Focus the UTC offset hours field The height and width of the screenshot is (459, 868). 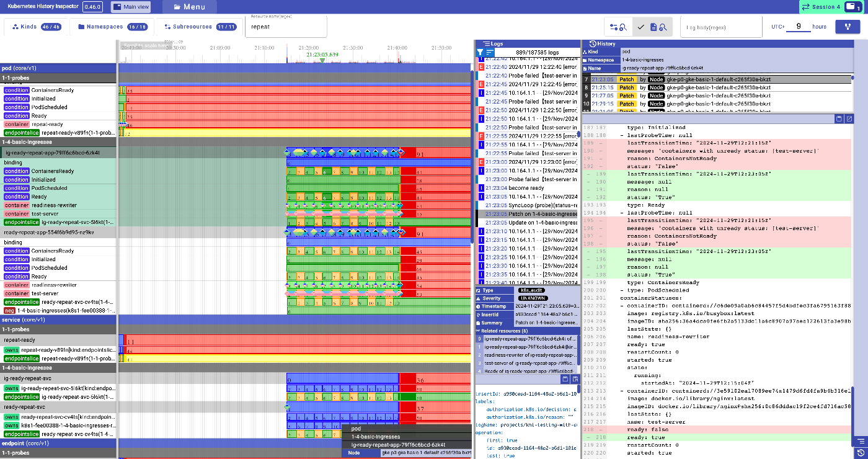799,27
